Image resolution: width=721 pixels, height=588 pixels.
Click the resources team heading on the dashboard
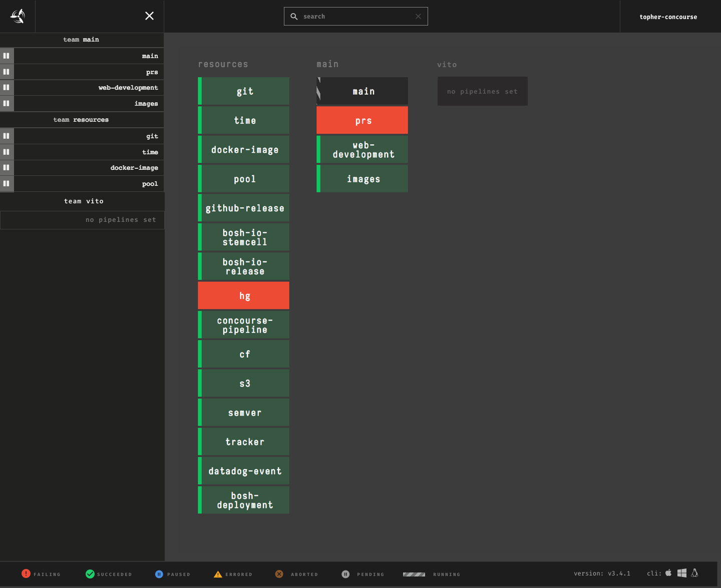(x=223, y=64)
